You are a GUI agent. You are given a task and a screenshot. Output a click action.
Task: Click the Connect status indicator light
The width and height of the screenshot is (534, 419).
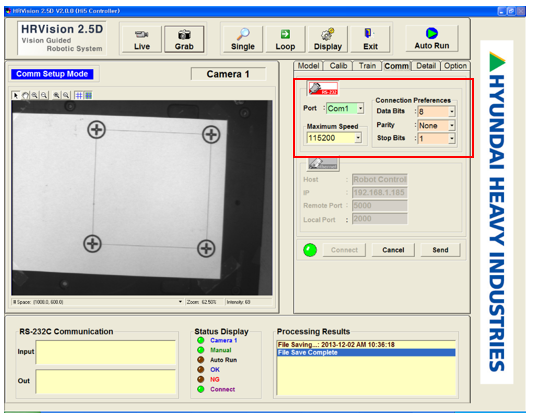point(201,389)
